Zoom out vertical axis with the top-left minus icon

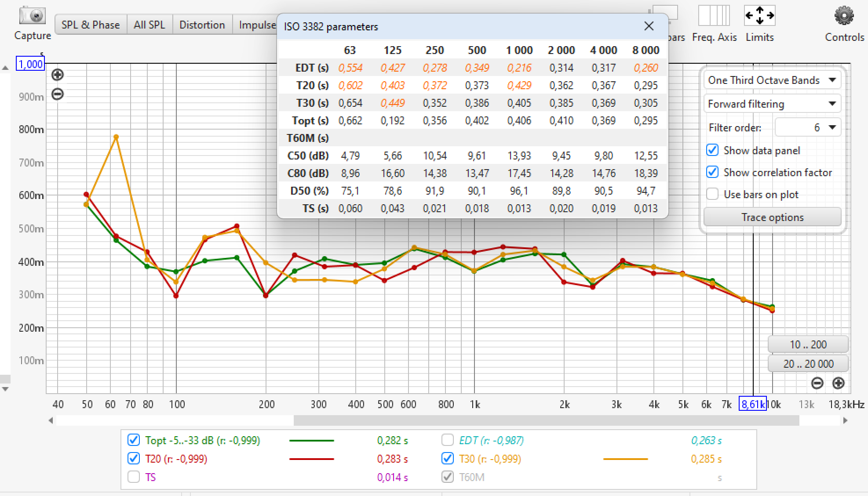(58, 94)
